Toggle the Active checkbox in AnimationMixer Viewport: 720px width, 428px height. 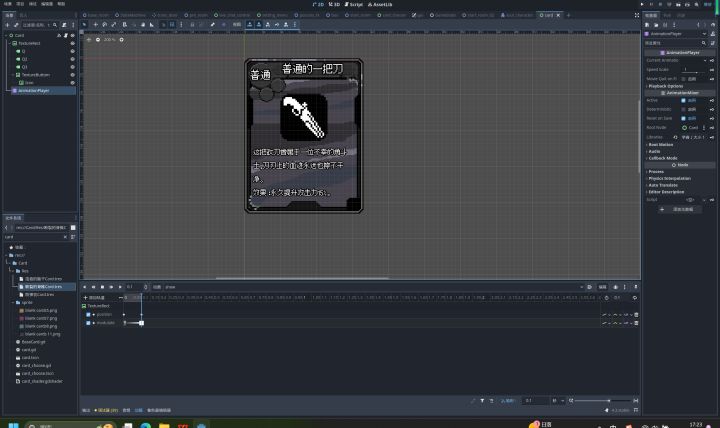(683, 100)
